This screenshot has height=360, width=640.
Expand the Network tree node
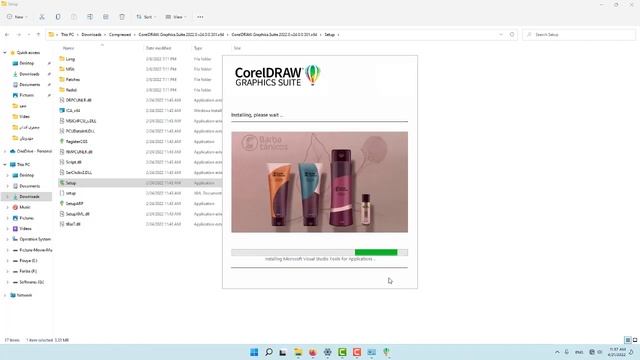tap(5, 295)
